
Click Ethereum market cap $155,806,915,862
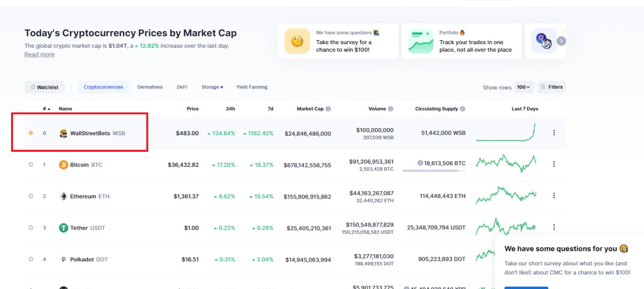[x=307, y=197]
